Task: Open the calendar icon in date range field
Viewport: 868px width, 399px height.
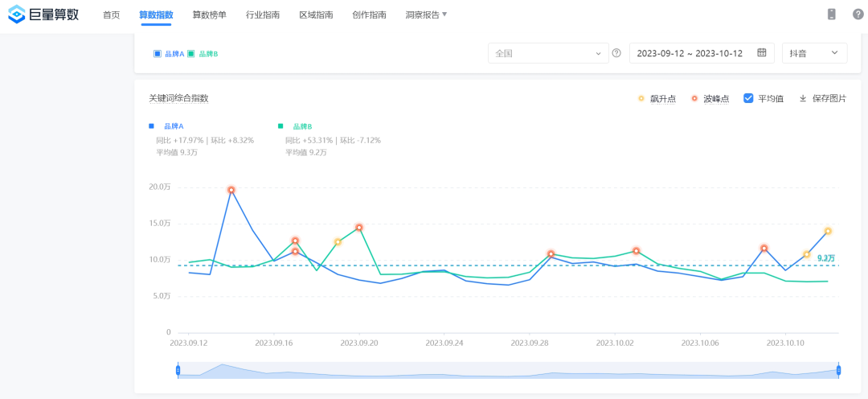Action: (x=762, y=52)
